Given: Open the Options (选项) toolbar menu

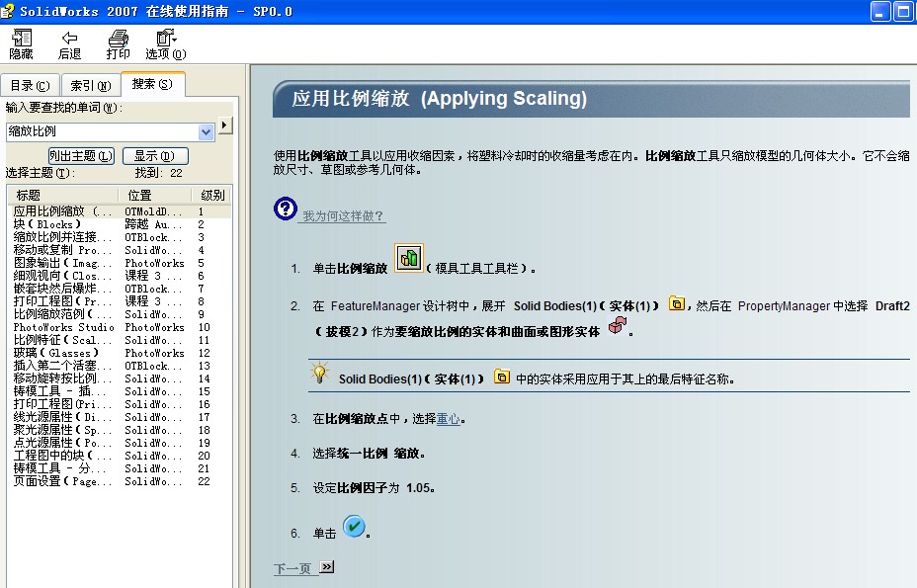Looking at the screenshot, I should [165, 44].
